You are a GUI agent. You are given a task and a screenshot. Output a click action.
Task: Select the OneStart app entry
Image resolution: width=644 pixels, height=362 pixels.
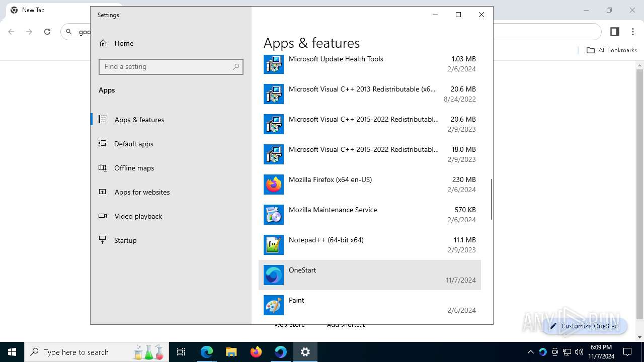click(370, 275)
